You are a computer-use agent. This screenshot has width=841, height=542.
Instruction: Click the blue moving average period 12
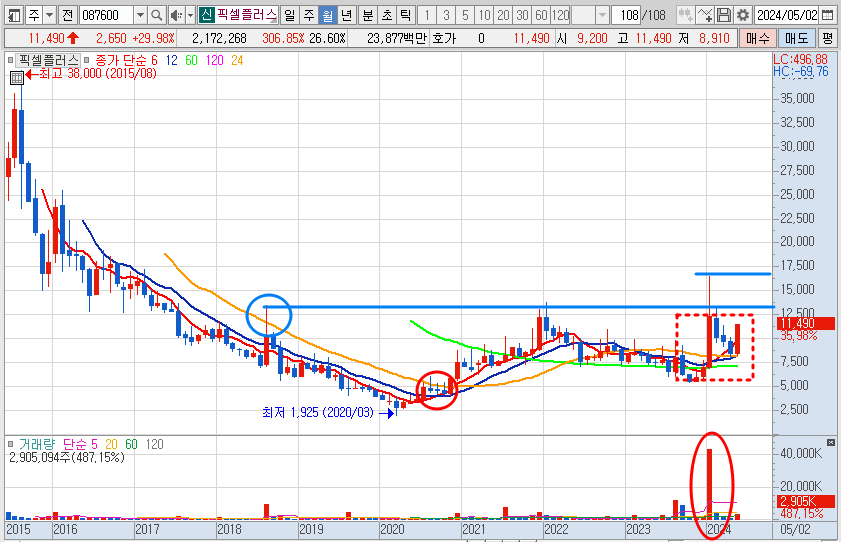coord(171,60)
